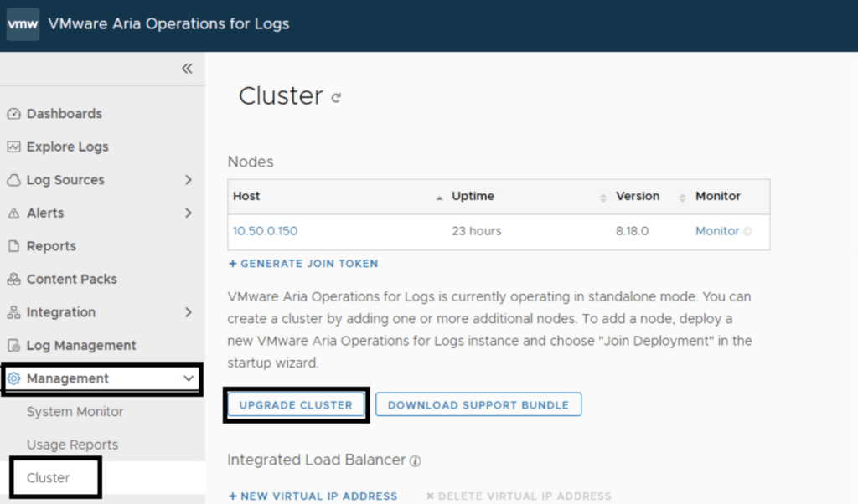Open Usage Reports under Management
858x504 pixels.
(x=72, y=445)
